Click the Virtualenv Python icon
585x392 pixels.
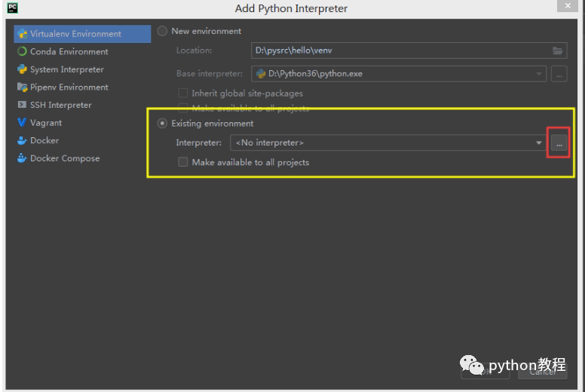pyautogui.click(x=23, y=34)
